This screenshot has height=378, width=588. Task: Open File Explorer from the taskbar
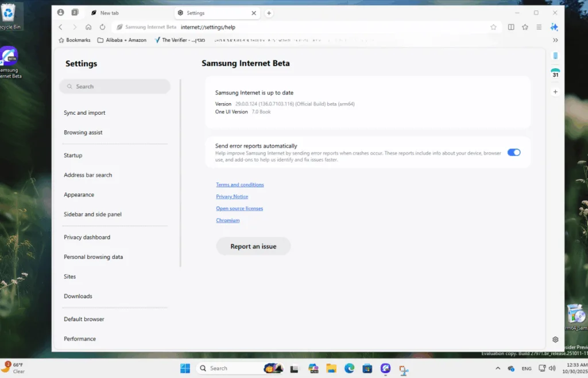coord(331,368)
